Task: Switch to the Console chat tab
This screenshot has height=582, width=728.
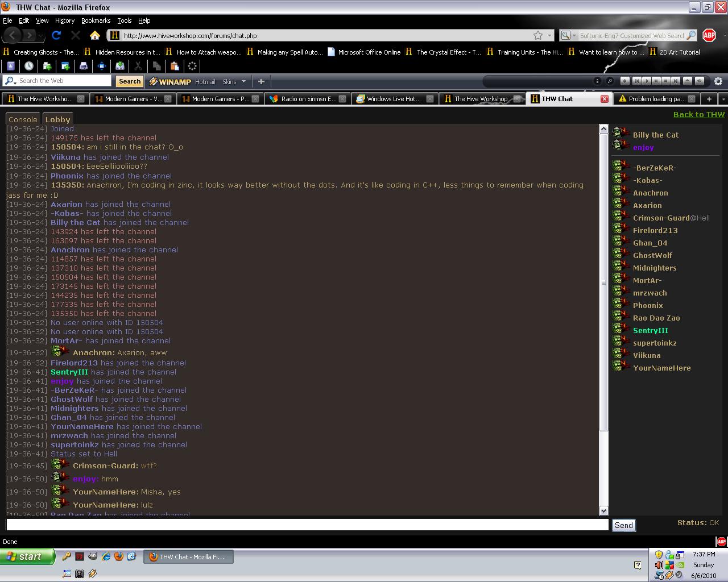Action: click(23, 119)
